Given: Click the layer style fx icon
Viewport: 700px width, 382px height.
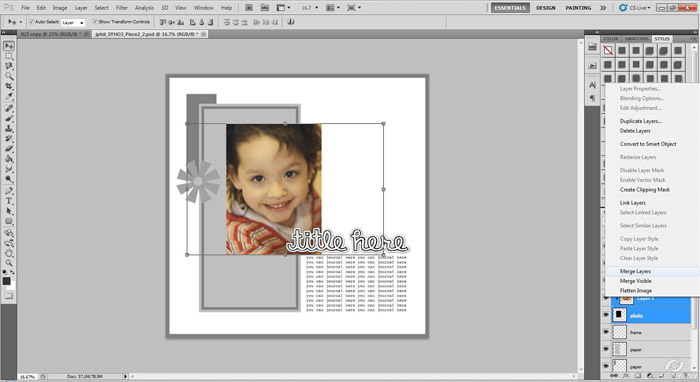Looking at the screenshot, I should coord(626,376).
